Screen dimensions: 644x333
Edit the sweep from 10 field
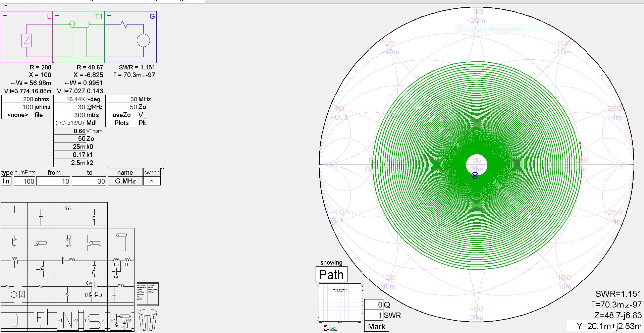pos(53,181)
